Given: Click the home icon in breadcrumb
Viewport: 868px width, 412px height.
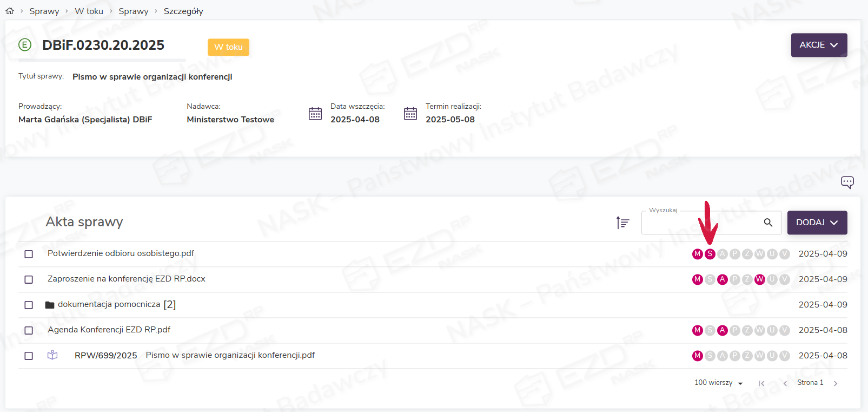Looking at the screenshot, I should coord(10,11).
